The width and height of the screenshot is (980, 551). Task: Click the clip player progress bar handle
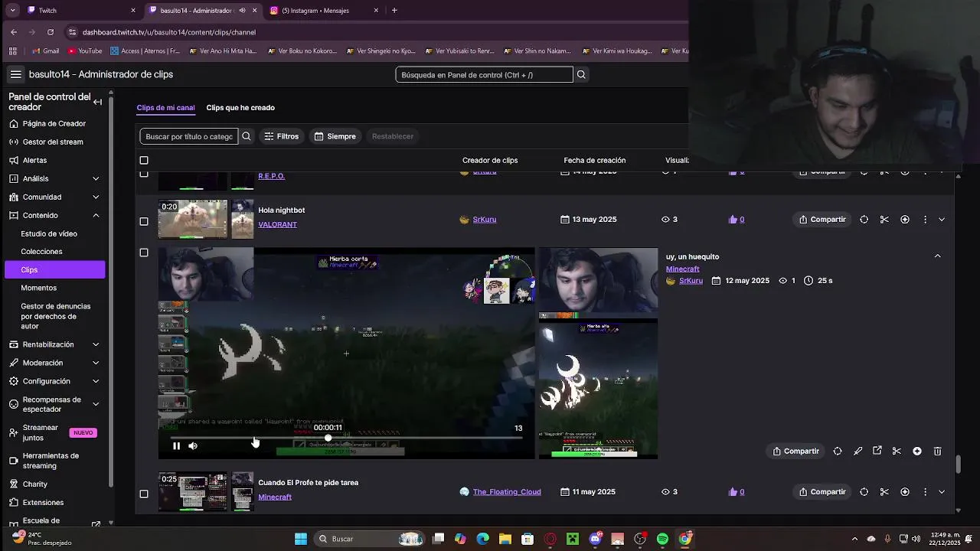pyautogui.click(x=328, y=439)
